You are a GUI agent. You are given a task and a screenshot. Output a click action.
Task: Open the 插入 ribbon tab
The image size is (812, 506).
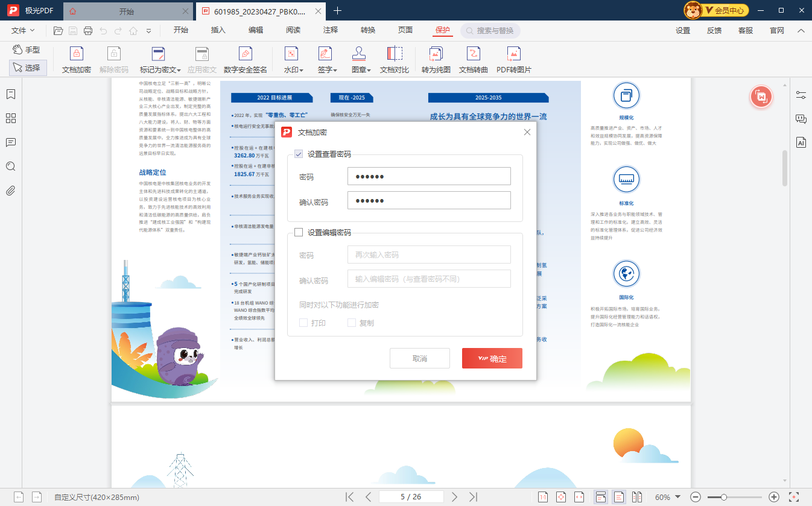(x=218, y=30)
